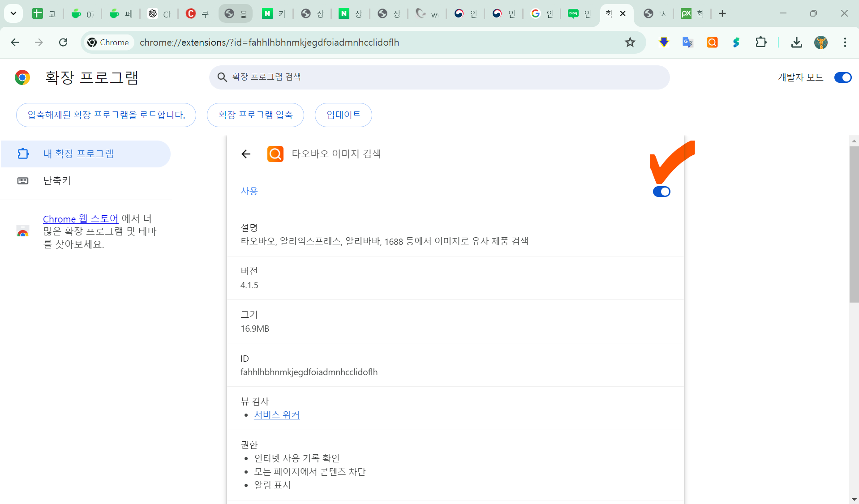859x504 pixels.
Task: Click the 업데이트 button
Action: click(344, 115)
